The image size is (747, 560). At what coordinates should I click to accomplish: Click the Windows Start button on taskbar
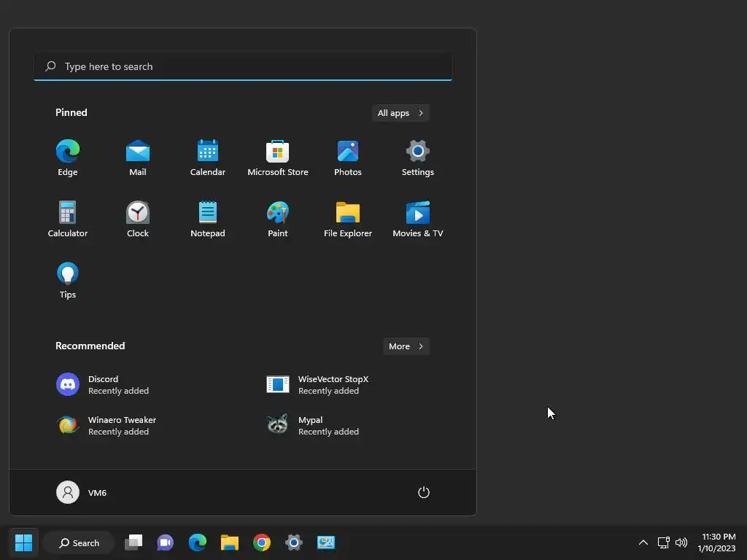point(23,542)
